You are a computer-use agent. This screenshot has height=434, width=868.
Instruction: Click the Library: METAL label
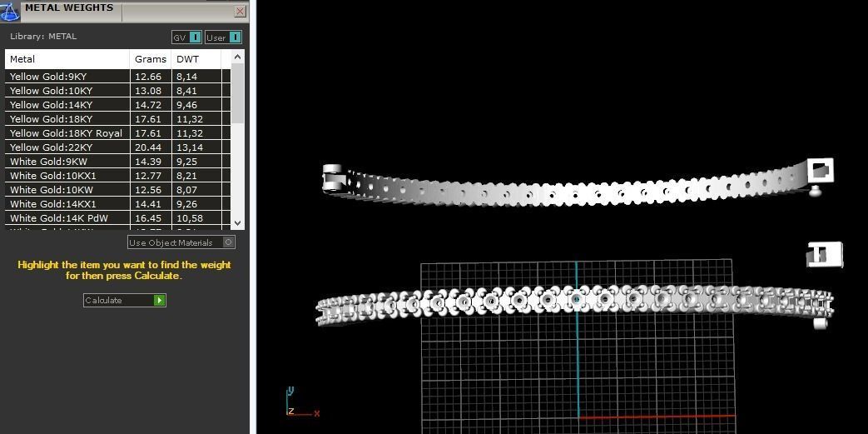[43, 37]
